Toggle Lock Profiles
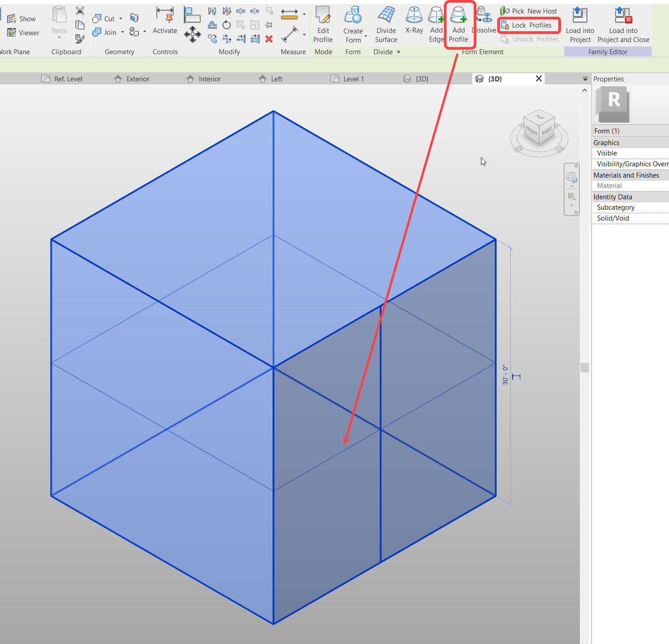The image size is (669, 644). click(528, 25)
